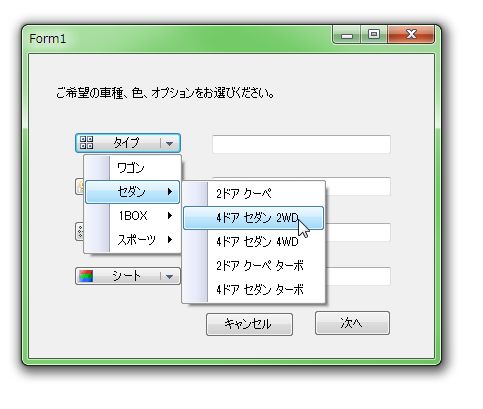Maximize the Form1 window
The width and height of the screenshot is (483, 409).
click(x=374, y=34)
